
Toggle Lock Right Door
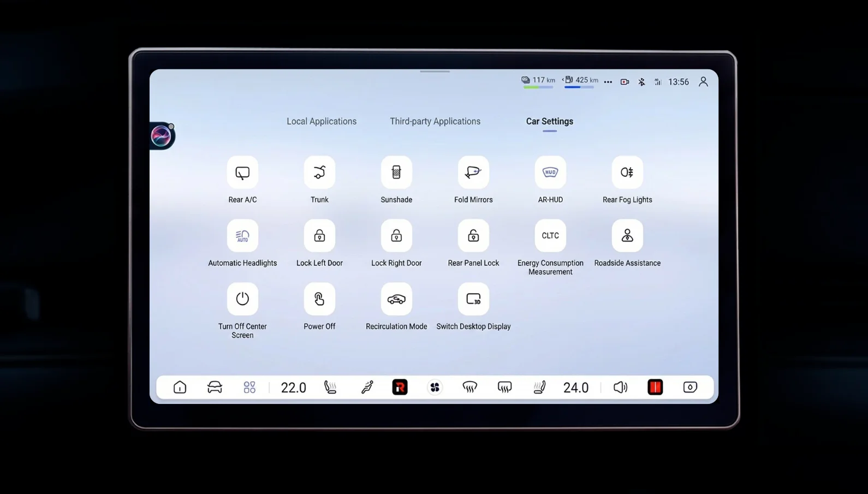tap(396, 236)
